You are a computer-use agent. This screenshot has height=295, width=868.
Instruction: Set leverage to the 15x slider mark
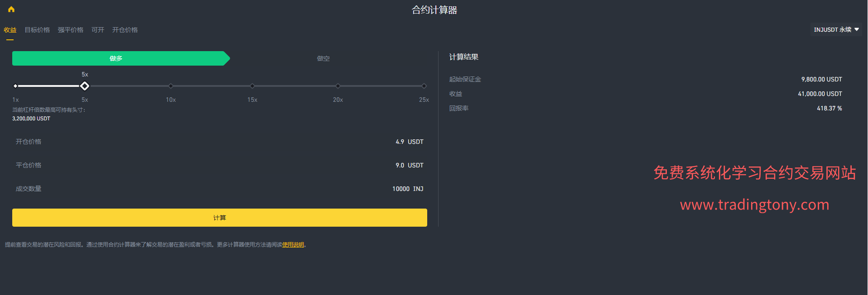252,86
